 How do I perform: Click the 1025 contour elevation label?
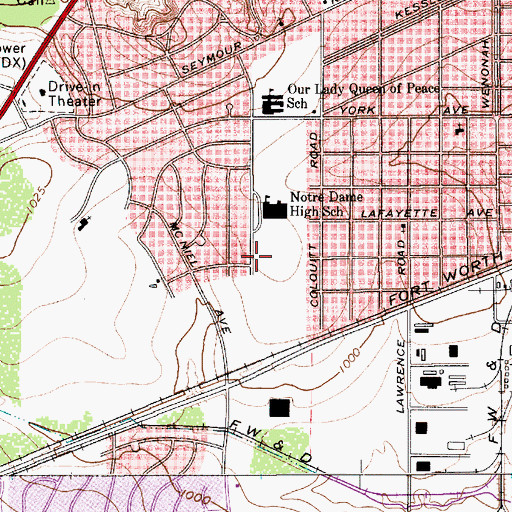(36, 200)
